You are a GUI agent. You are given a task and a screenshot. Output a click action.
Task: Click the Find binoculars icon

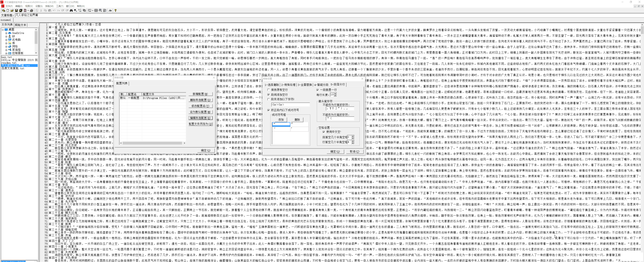point(71,10)
